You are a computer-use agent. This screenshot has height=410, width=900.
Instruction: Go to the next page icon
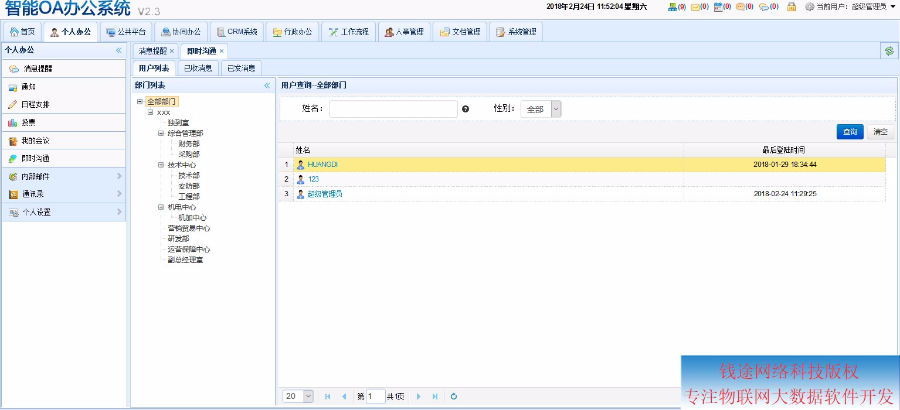[x=418, y=396]
